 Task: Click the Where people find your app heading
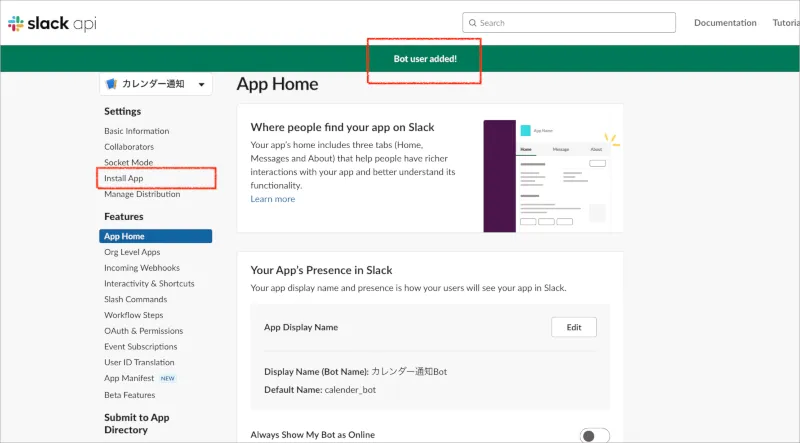(x=342, y=127)
